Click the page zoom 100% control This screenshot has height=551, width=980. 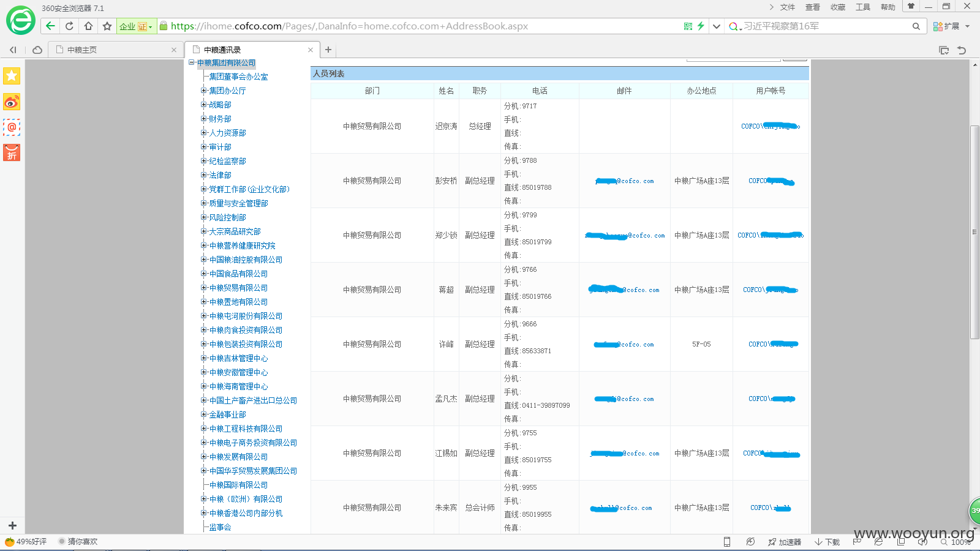pos(956,542)
